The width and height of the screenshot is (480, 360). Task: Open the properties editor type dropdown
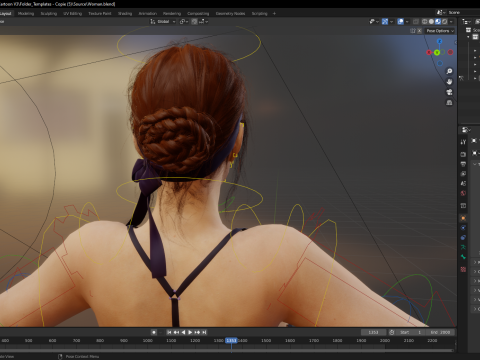pos(466,130)
